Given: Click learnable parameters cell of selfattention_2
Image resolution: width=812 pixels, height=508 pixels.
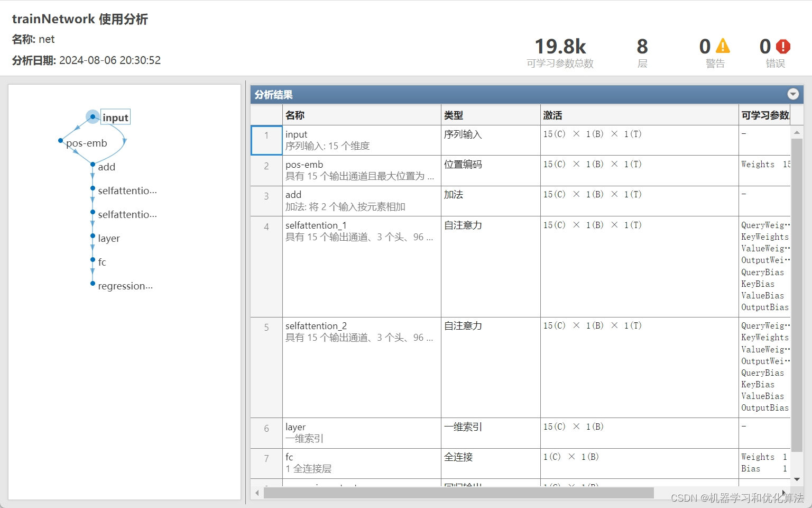Looking at the screenshot, I should [764, 368].
